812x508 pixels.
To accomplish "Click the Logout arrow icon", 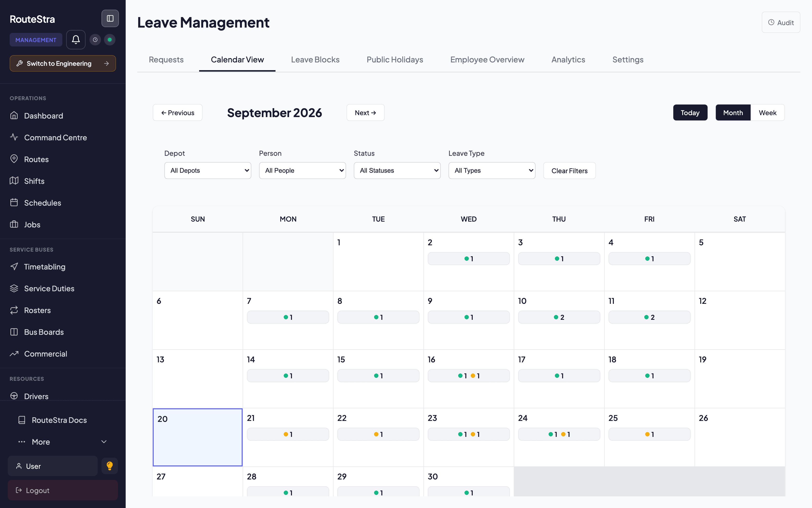I will [x=19, y=490].
